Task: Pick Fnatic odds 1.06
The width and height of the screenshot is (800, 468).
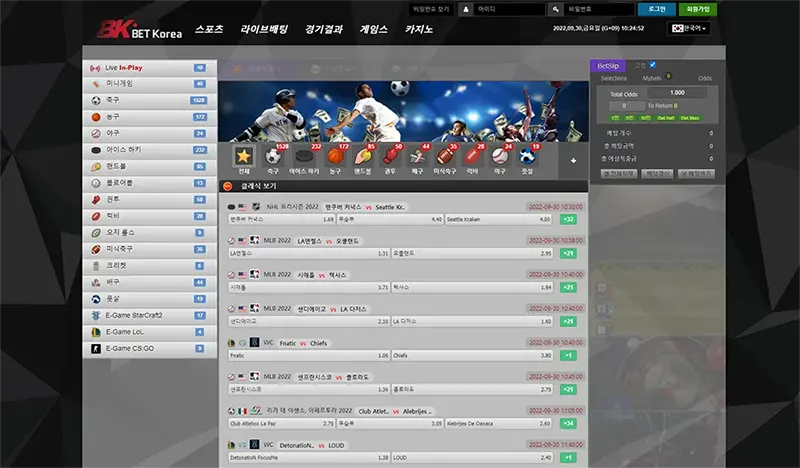Action: point(309,355)
